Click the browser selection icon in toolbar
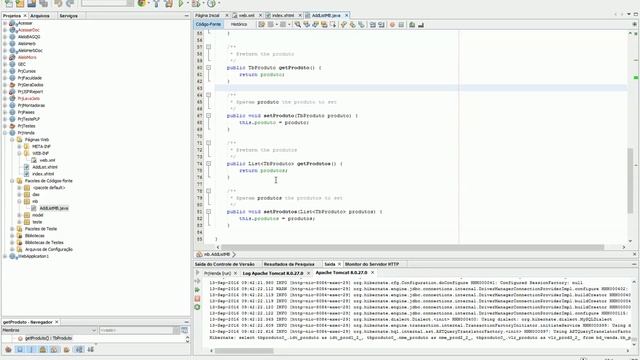This screenshot has width=640, height=360. tap(142, 3)
